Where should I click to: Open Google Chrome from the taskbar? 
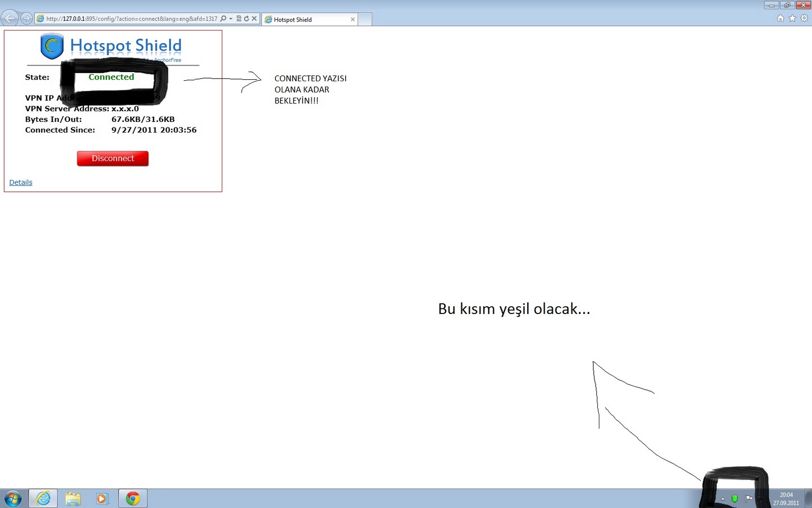[133, 498]
